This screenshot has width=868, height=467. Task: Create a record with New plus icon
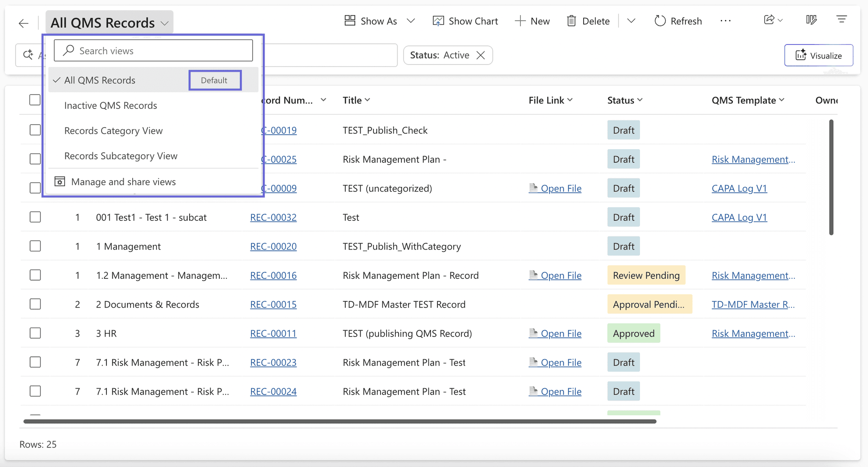(520, 21)
